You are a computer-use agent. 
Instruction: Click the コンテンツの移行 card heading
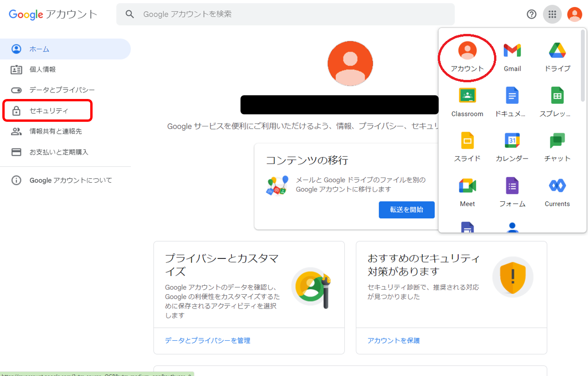(307, 161)
